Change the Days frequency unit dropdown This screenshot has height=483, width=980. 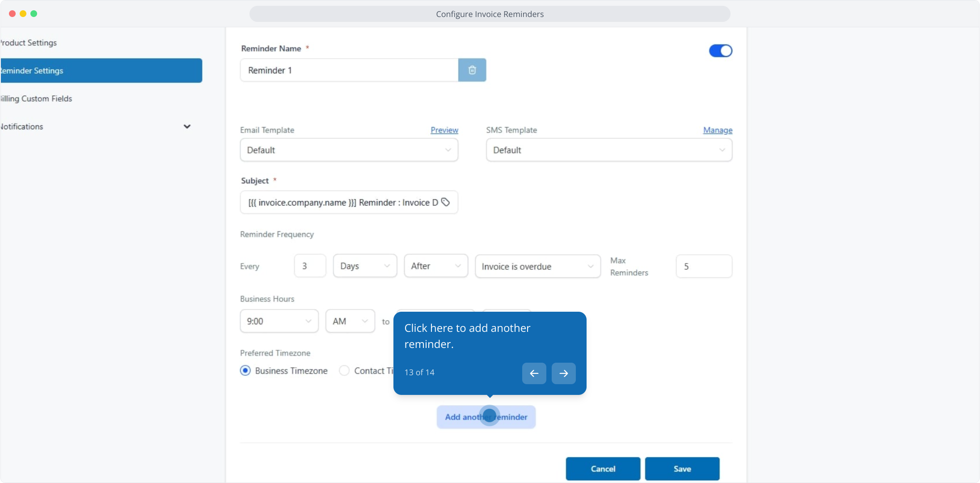pyautogui.click(x=364, y=266)
